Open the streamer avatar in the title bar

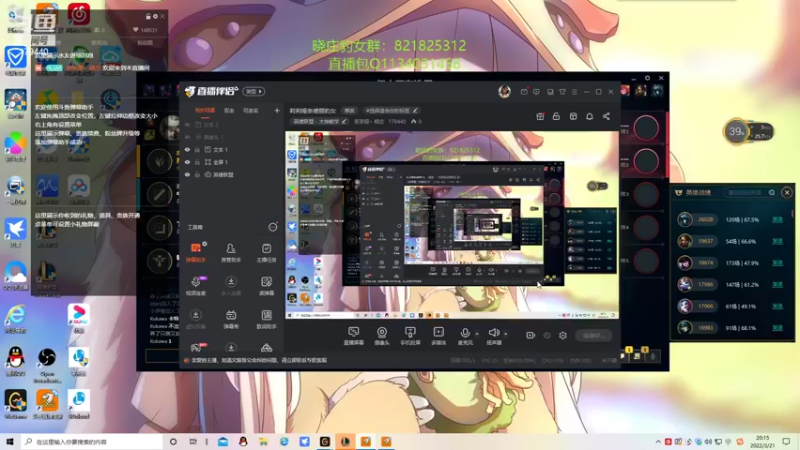[504, 91]
